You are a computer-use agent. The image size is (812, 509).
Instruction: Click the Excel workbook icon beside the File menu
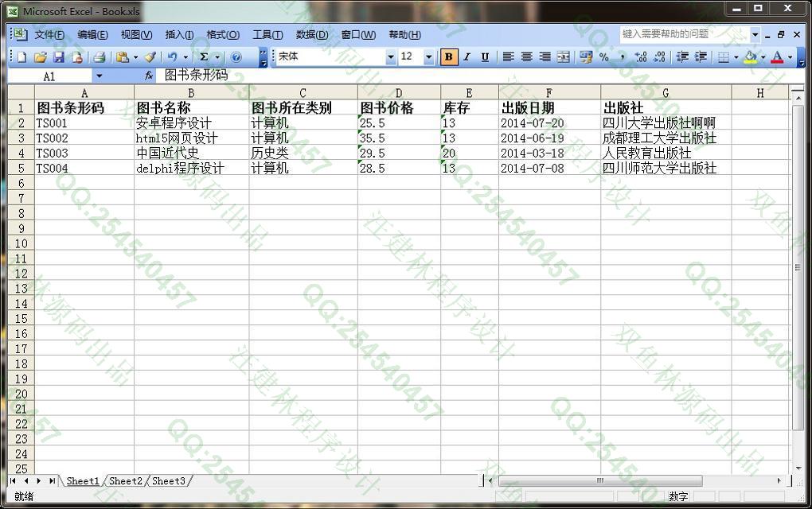[x=20, y=34]
